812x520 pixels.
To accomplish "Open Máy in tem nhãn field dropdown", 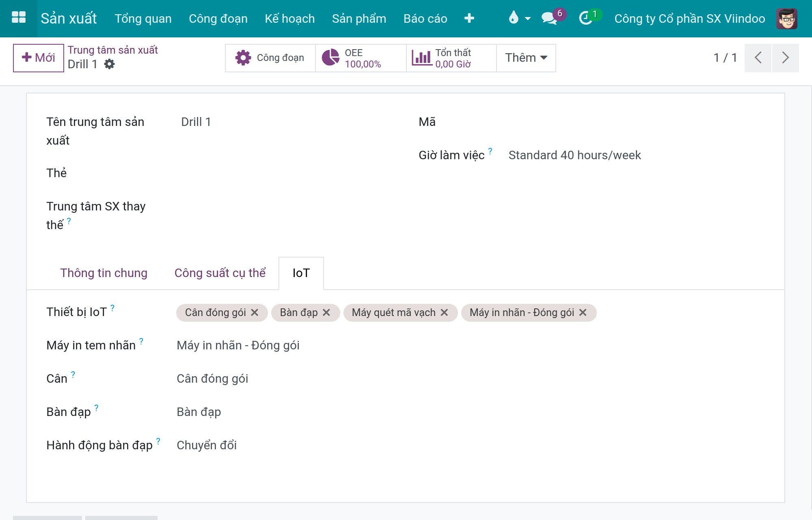I will click(238, 345).
